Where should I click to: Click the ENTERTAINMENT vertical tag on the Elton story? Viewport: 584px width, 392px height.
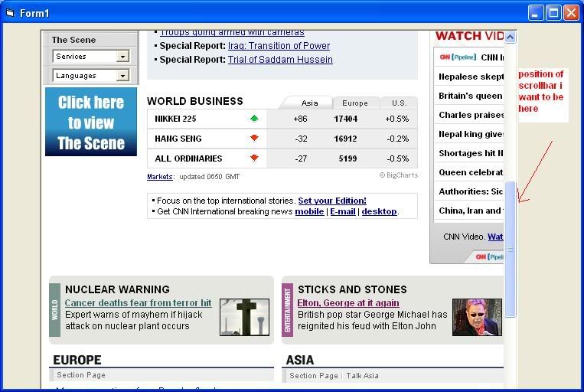288,310
